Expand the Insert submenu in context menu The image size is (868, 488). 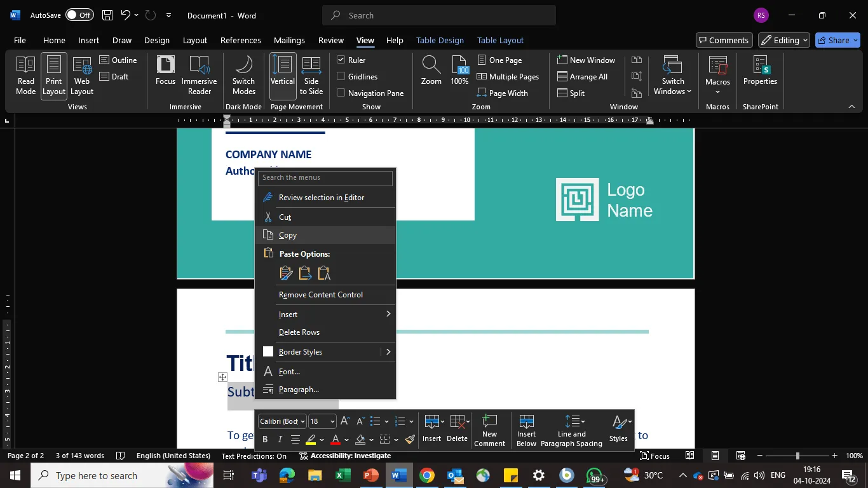coord(325,315)
